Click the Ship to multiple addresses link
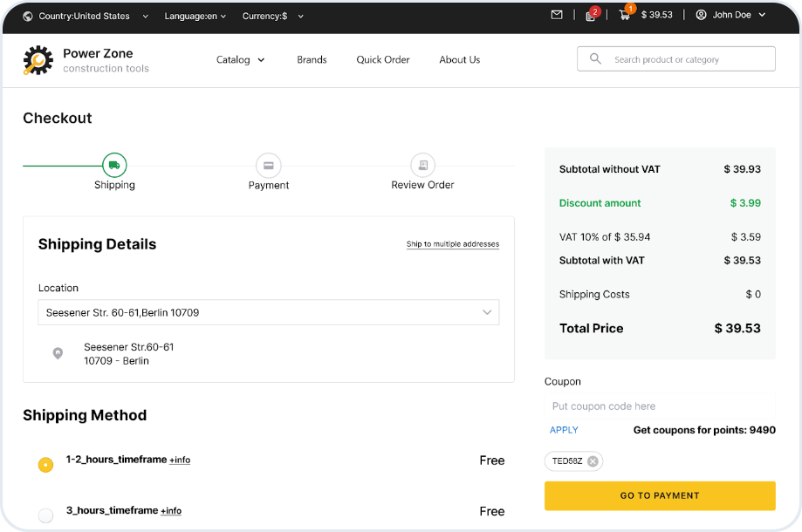 (452, 244)
